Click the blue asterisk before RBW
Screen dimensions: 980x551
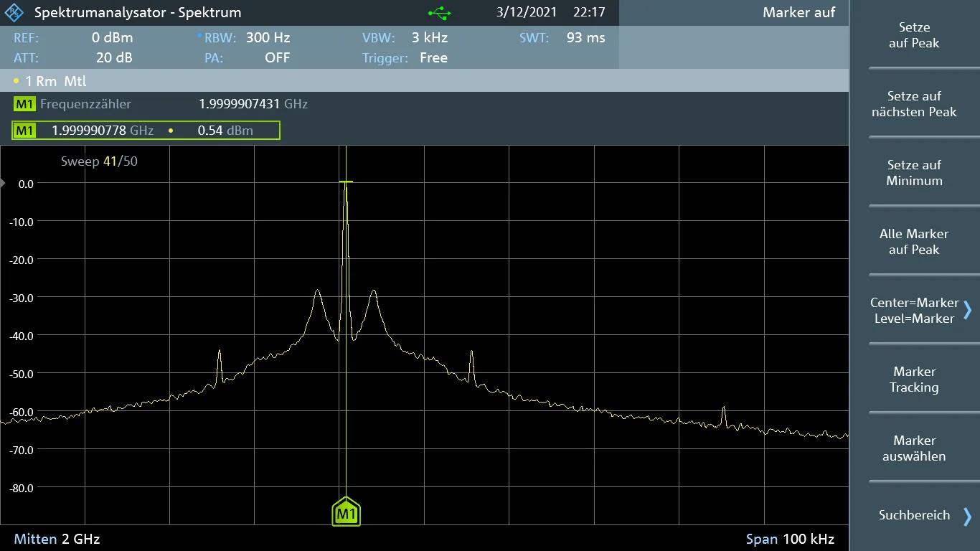[199, 36]
